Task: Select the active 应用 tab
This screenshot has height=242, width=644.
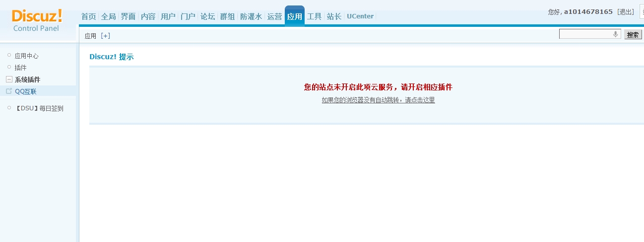Action: coord(295,16)
